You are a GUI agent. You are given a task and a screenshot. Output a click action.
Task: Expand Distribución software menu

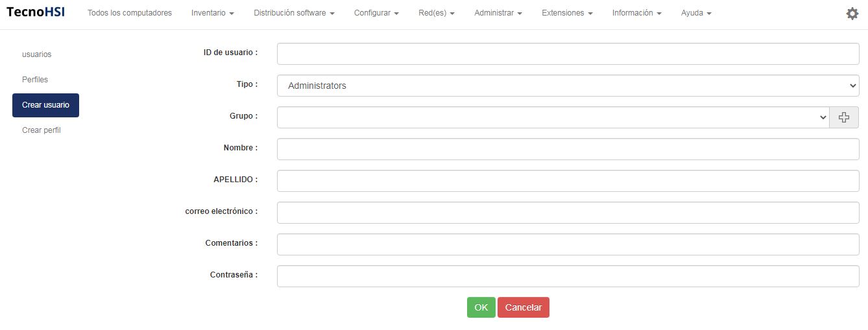294,13
